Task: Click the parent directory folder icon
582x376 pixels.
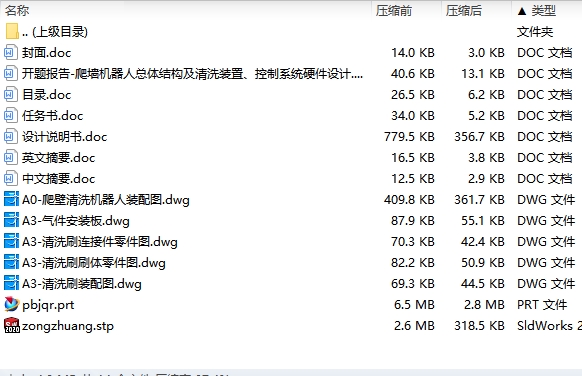Action: [x=12, y=32]
